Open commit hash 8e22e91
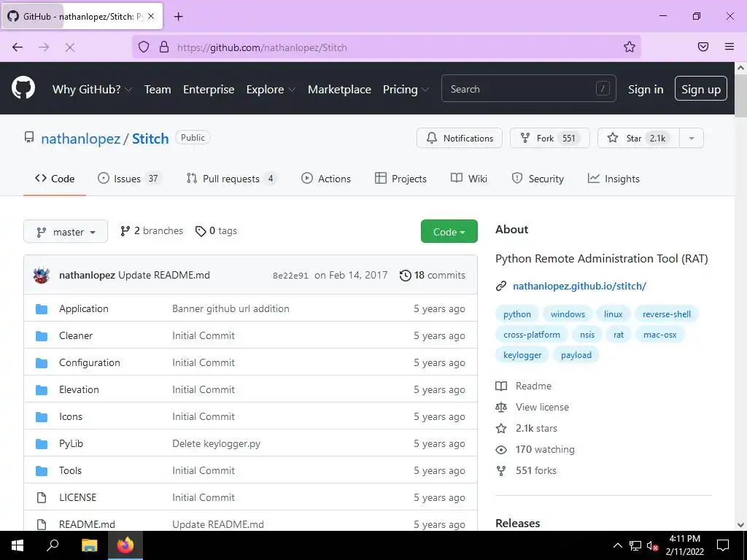Image resolution: width=747 pixels, height=560 pixels. tap(290, 276)
